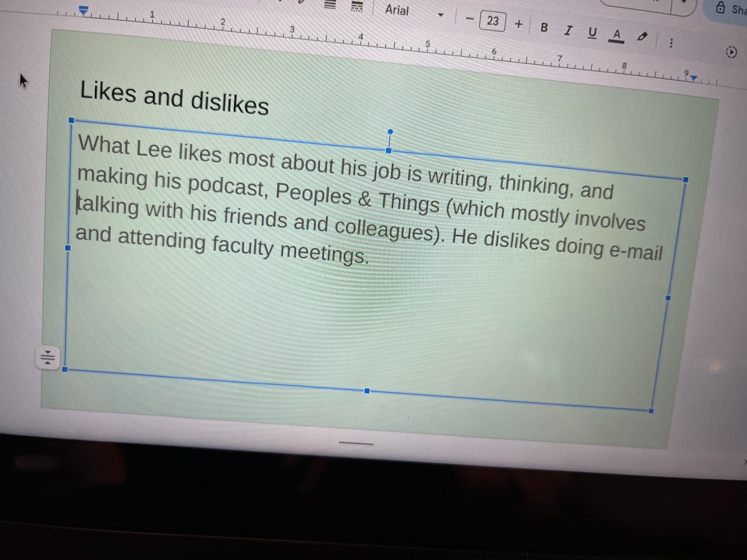Click the border weight lines icon

point(330,5)
